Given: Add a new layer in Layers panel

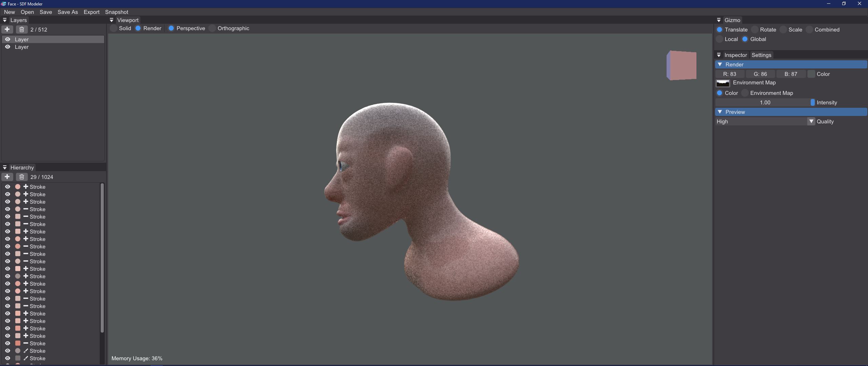Looking at the screenshot, I should [x=7, y=29].
